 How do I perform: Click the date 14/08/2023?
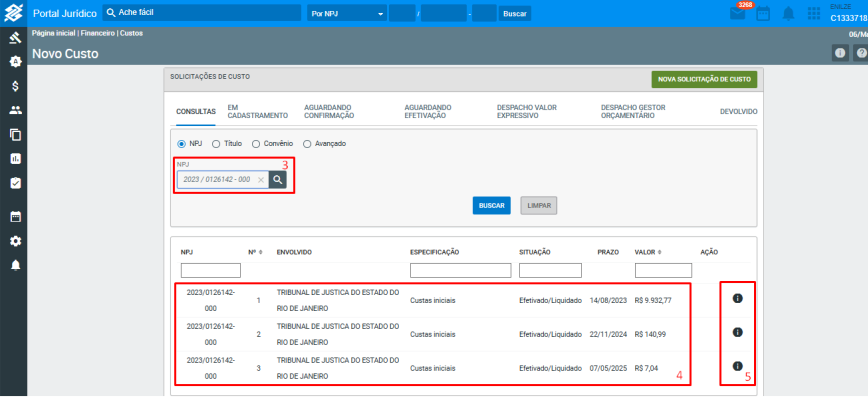(x=608, y=301)
